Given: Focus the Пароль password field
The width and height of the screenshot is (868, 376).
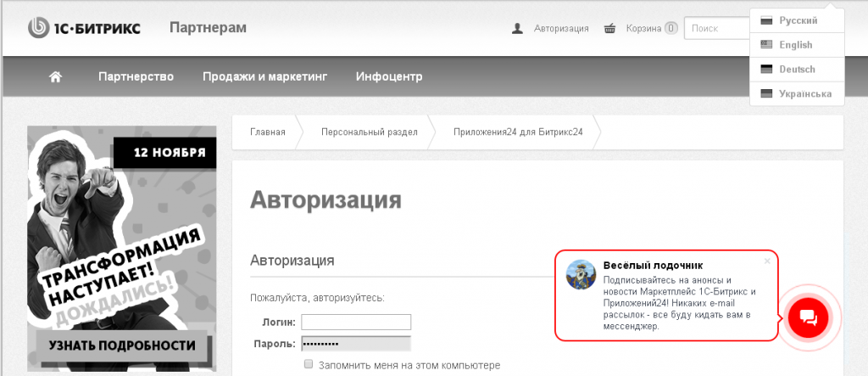Looking at the screenshot, I should point(356,344).
